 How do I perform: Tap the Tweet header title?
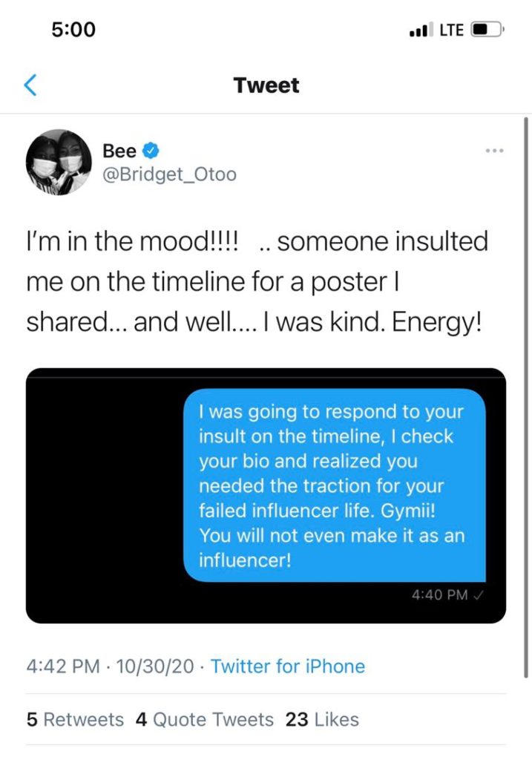click(266, 85)
